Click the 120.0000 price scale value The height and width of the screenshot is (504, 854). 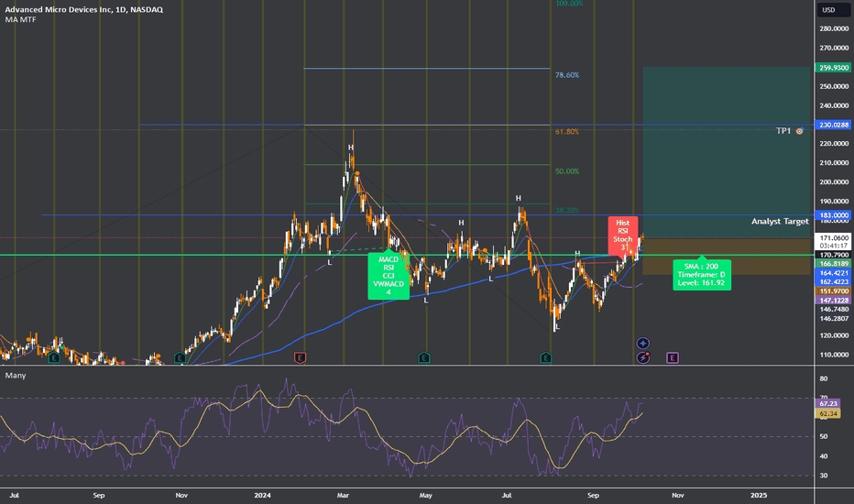(834, 335)
